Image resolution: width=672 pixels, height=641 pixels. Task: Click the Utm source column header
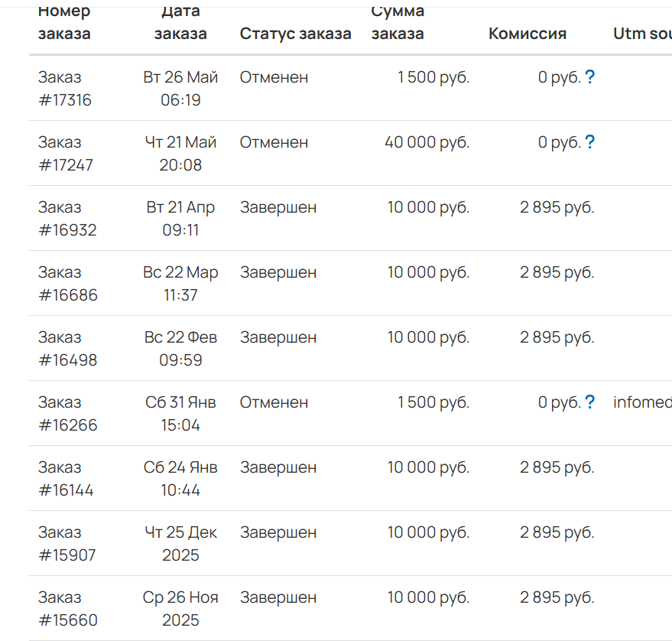tap(642, 34)
